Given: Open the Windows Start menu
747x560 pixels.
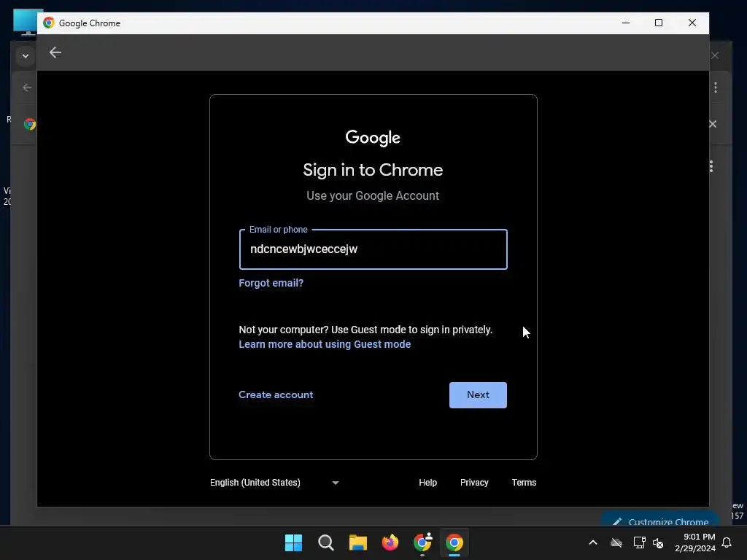Looking at the screenshot, I should (293, 542).
